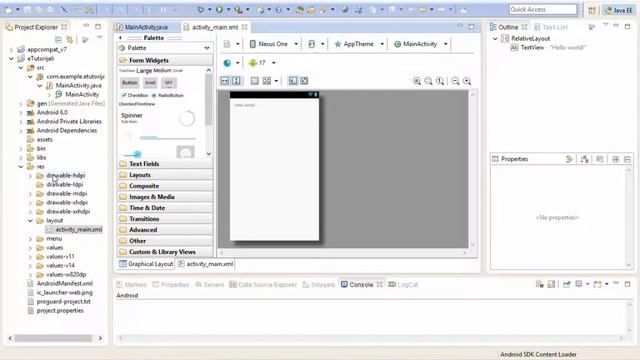Collapse the eTutorials project node

tap(11, 59)
